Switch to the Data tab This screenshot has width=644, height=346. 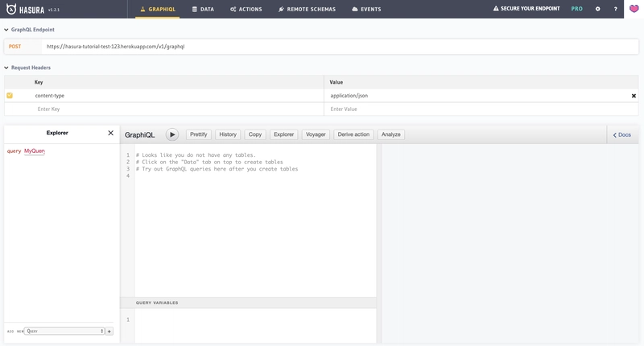click(203, 9)
